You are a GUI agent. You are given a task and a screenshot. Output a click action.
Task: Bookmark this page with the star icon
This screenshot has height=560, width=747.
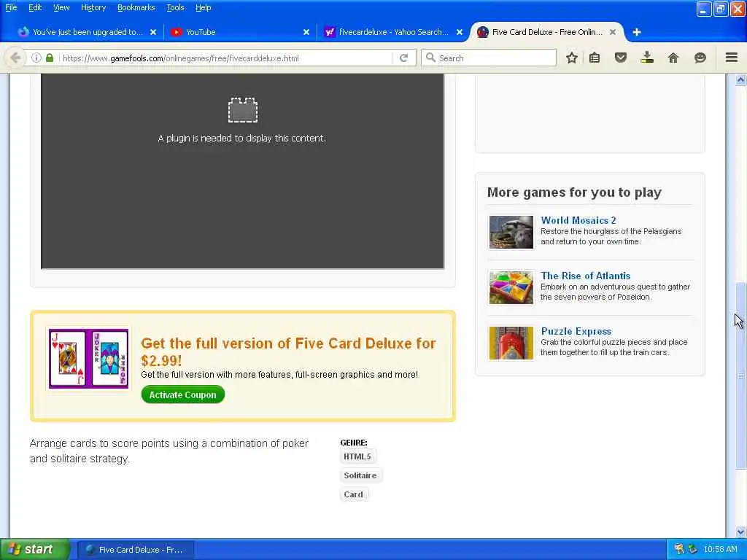point(572,58)
